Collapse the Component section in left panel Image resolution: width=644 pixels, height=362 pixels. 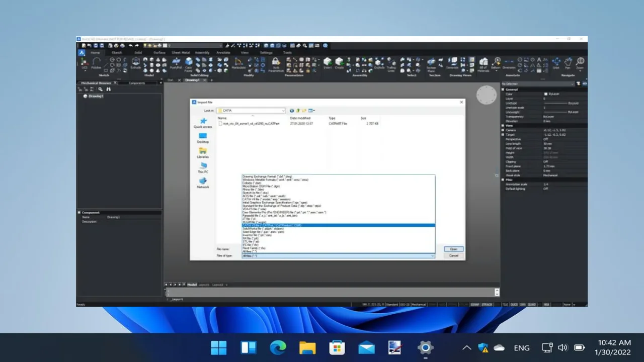(x=79, y=213)
